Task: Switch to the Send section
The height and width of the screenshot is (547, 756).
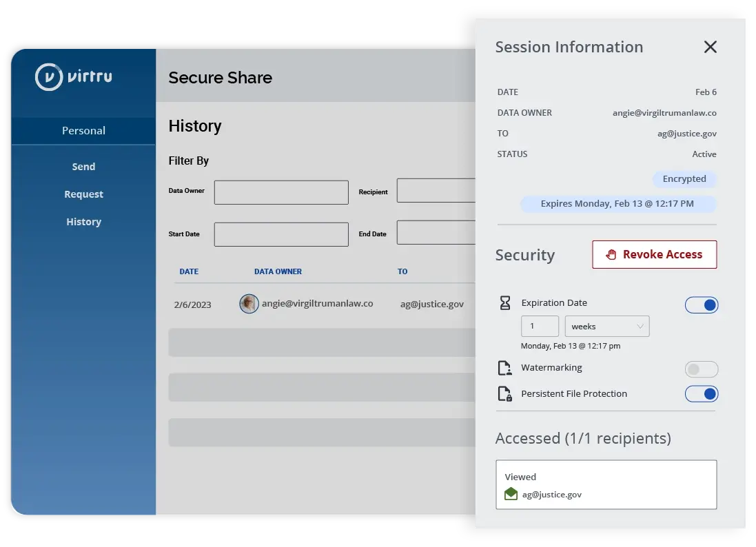Action: tap(83, 166)
